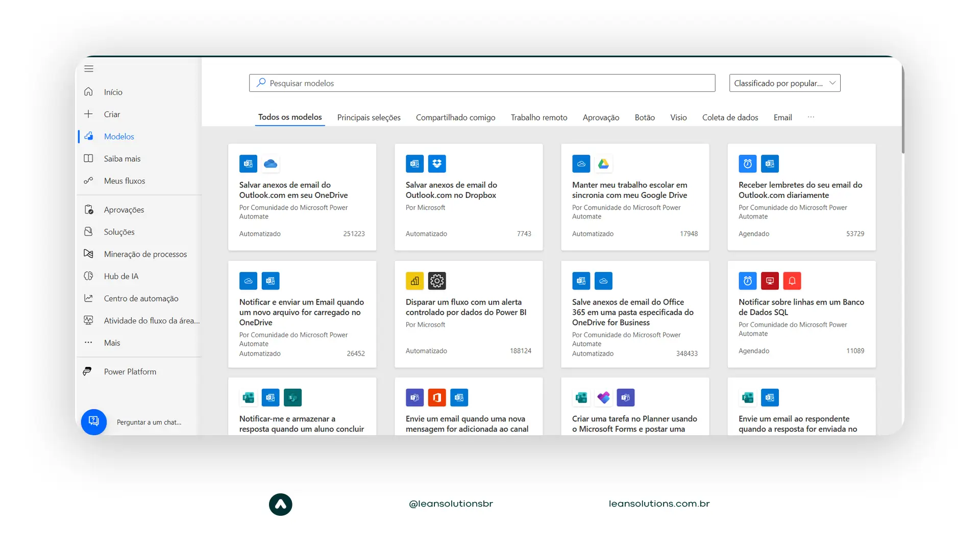
Task: Open the Classificado por popular dropdown
Action: pyautogui.click(x=785, y=83)
